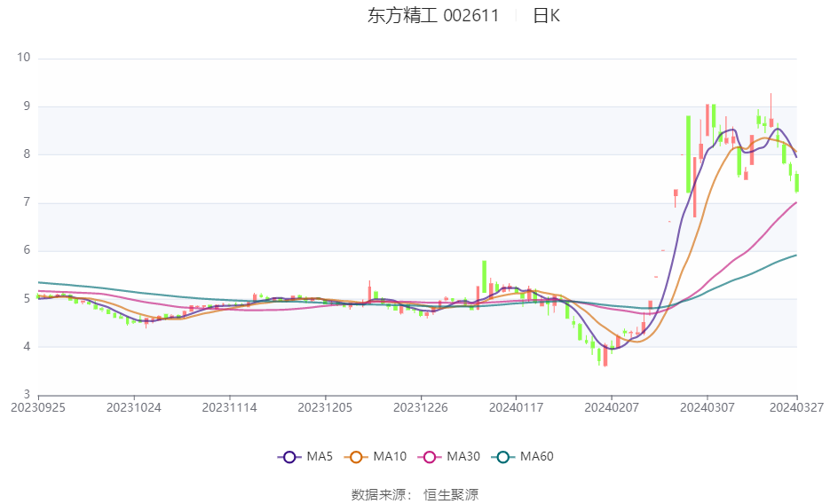Click the 20230925 x-axis date label
Viewport: 830px width, 504px height.
click(38, 408)
